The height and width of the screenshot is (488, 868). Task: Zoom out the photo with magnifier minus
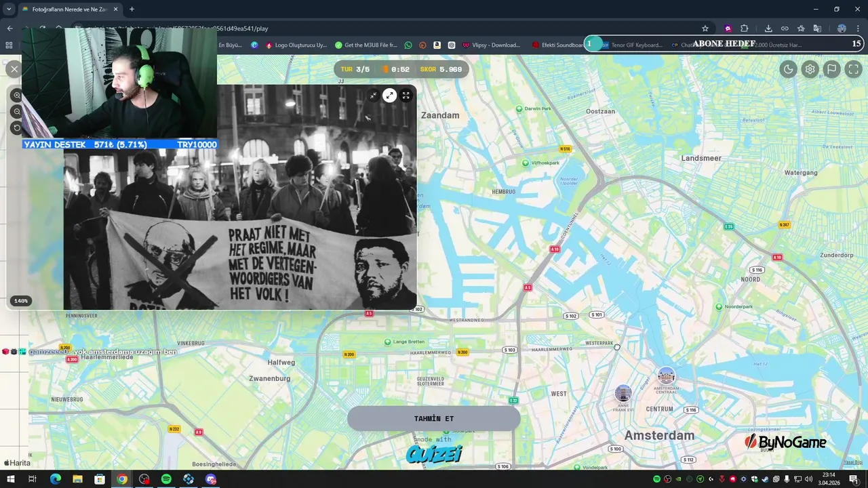pyautogui.click(x=17, y=112)
